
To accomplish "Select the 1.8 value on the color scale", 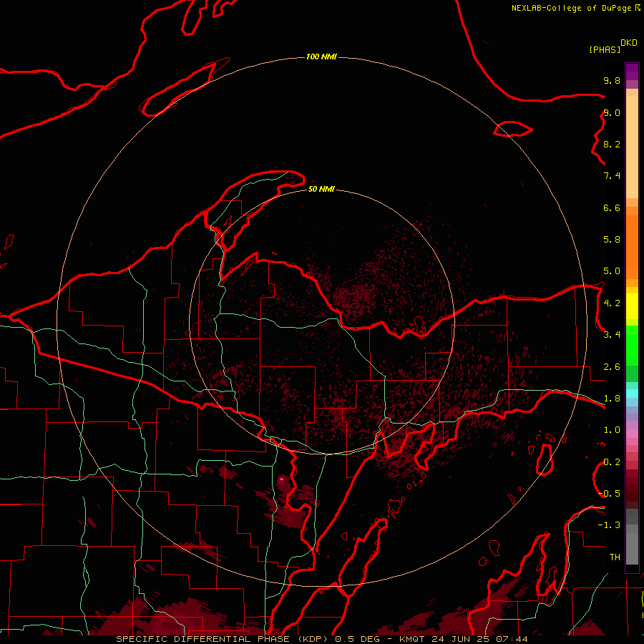I will coord(612,399).
